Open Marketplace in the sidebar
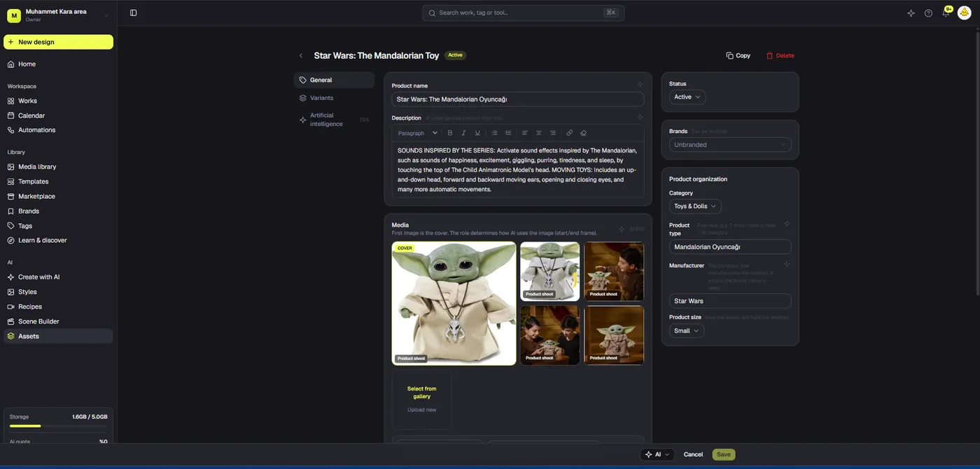The image size is (980, 469). pos(58,197)
